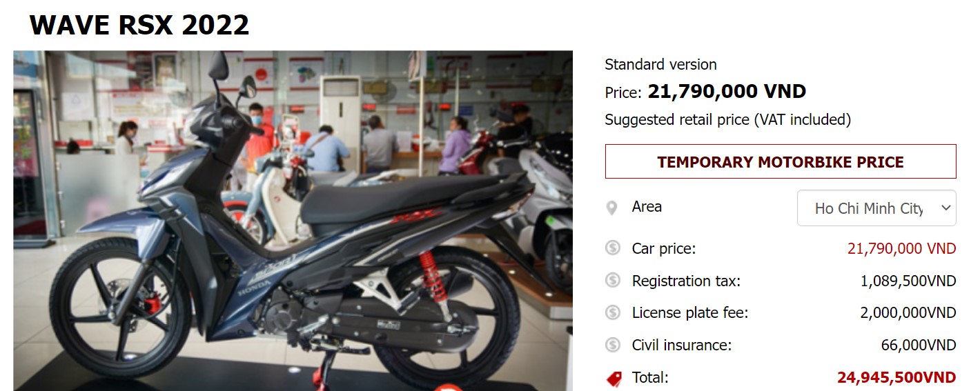Open the Ho Chi Minh City area dropdown
The height and width of the screenshot is (391, 980).
pyautogui.click(x=876, y=208)
